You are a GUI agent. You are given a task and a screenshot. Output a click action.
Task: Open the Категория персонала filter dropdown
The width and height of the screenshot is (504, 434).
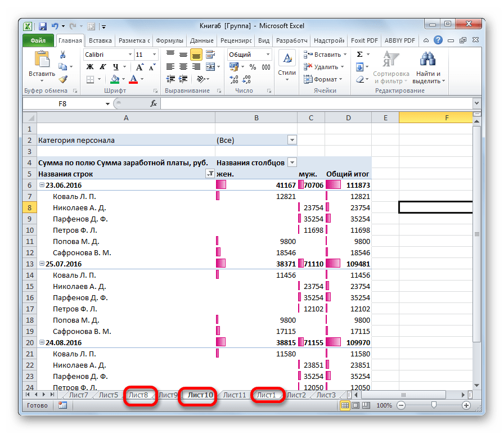(x=291, y=140)
